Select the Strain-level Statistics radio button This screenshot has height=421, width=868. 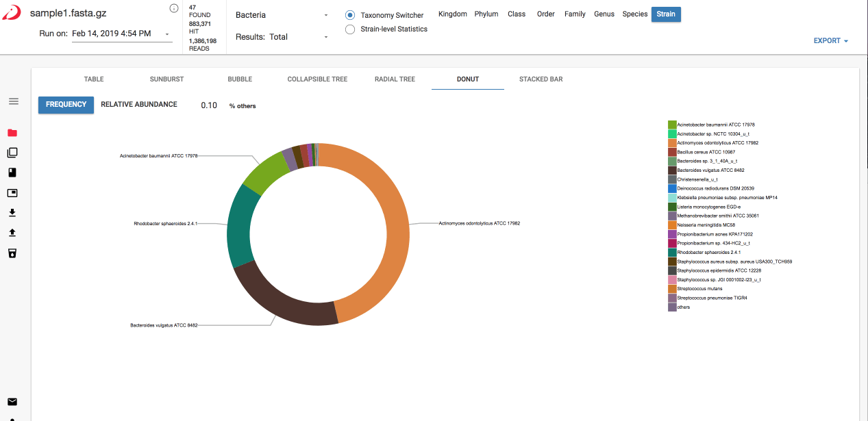(x=350, y=29)
